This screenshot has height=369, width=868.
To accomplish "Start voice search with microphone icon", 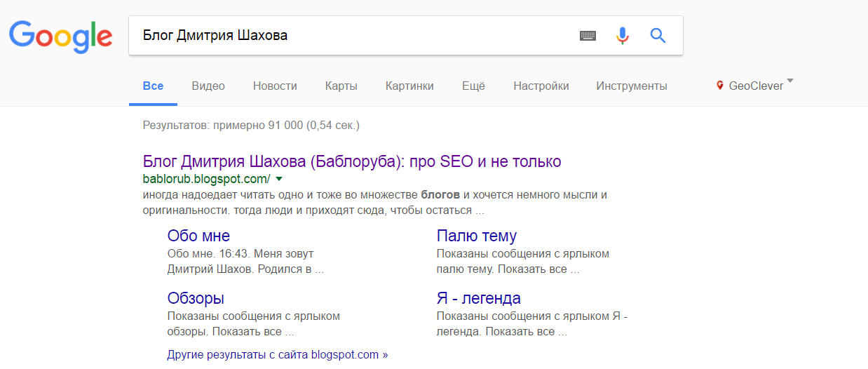I will 623,35.
